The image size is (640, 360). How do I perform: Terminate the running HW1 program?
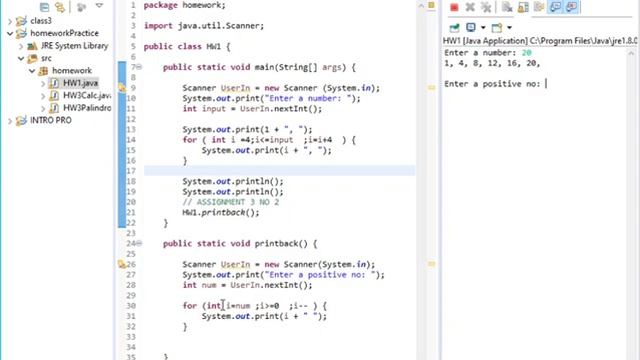point(454,7)
